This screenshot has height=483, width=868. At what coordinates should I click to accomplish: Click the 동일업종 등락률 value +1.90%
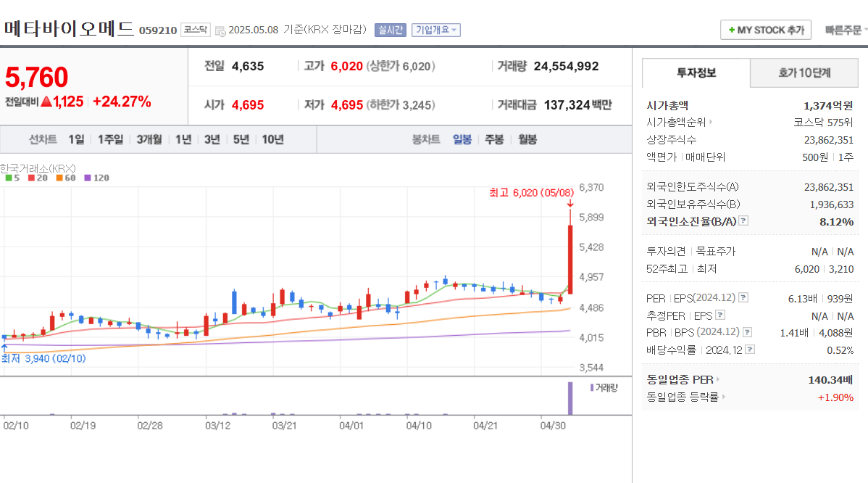[835, 397]
